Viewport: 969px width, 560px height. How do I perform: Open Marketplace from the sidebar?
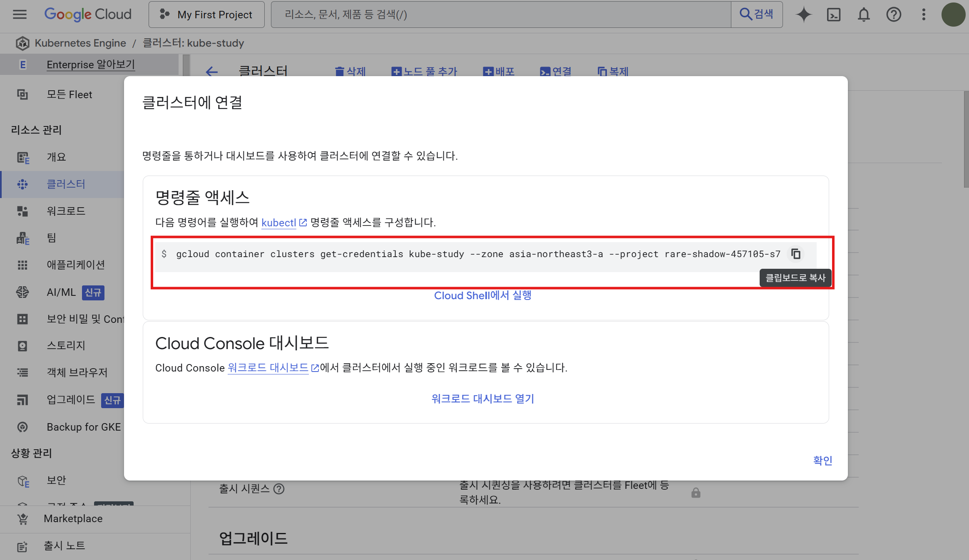click(x=73, y=518)
